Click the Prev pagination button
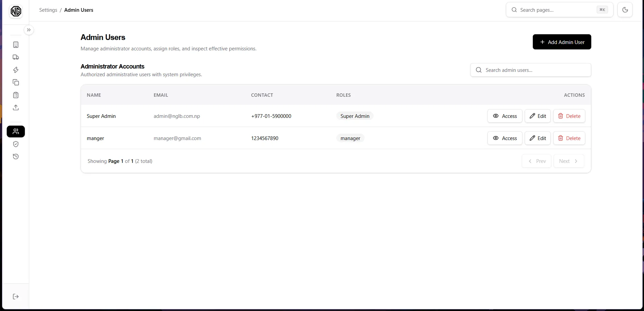The image size is (644, 311). point(536,161)
